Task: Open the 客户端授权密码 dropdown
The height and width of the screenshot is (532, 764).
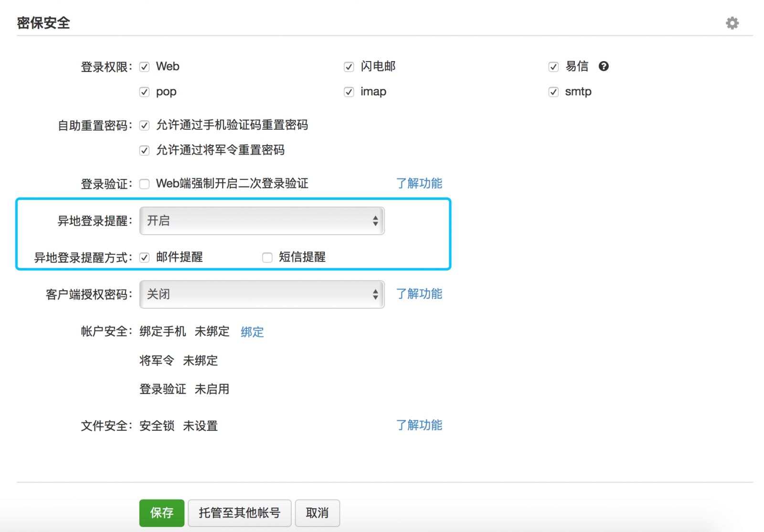Action: pos(262,294)
